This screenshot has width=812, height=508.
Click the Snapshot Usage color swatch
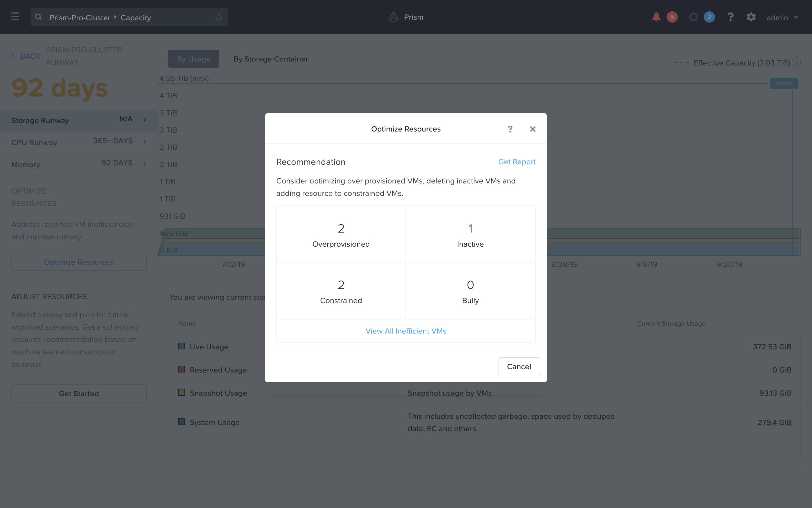coord(182,392)
